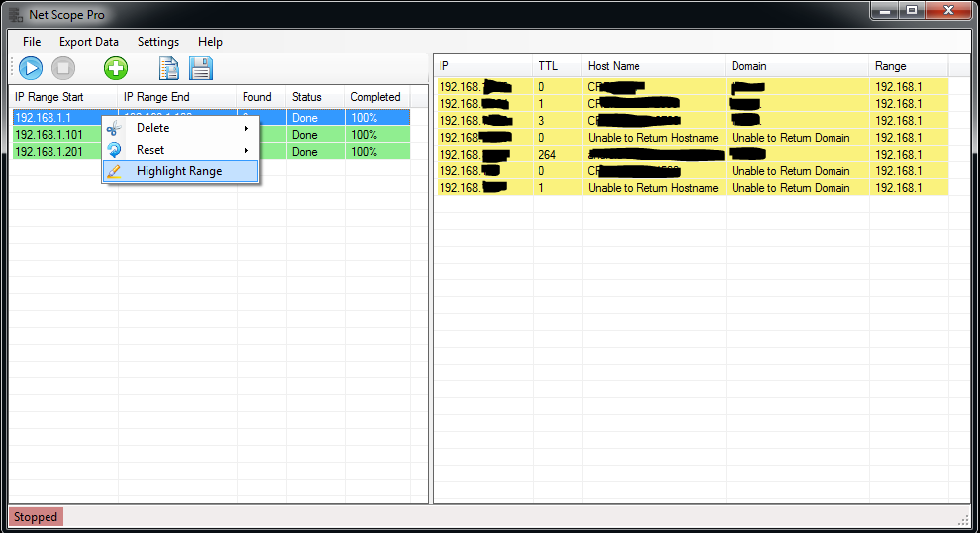Click the TTL column header
980x533 pixels.
click(x=557, y=66)
